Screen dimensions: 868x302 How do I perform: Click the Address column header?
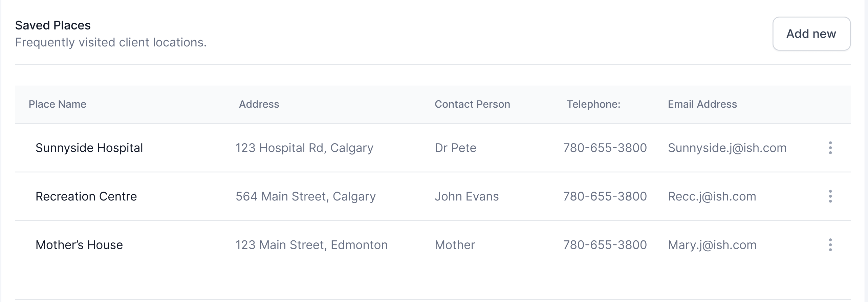click(259, 104)
